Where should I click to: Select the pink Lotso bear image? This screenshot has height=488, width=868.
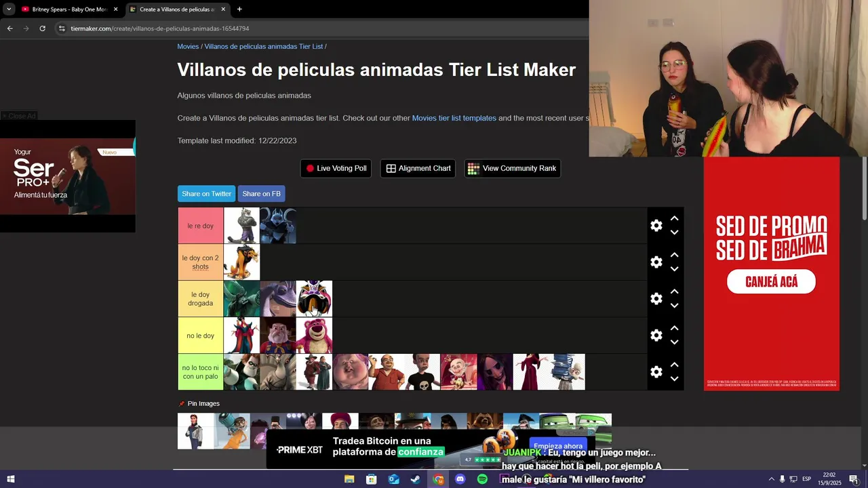point(314,335)
